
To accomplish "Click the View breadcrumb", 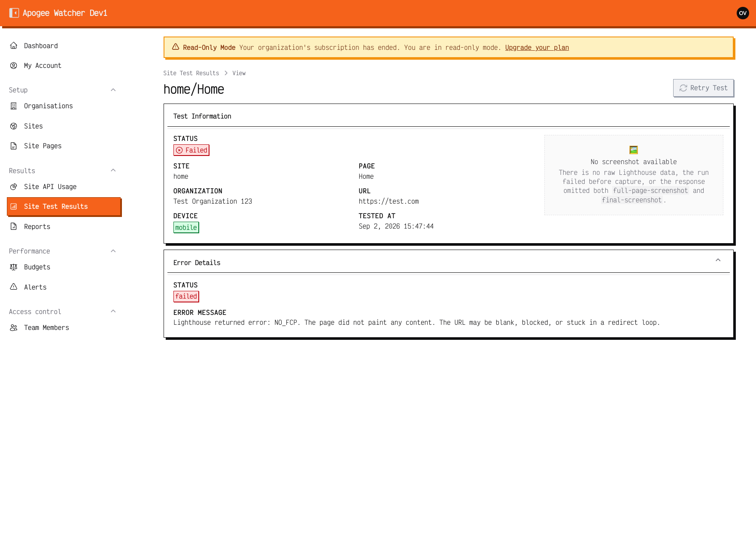I will point(239,73).
